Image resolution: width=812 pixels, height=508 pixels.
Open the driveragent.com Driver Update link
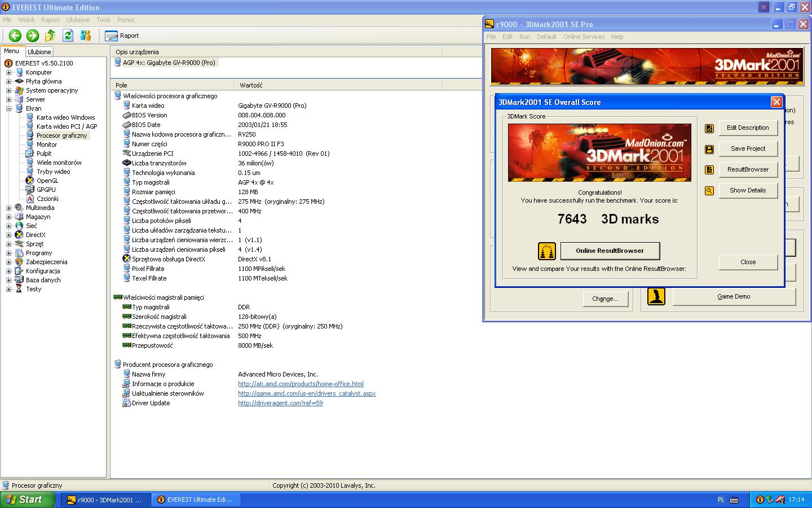280,403
